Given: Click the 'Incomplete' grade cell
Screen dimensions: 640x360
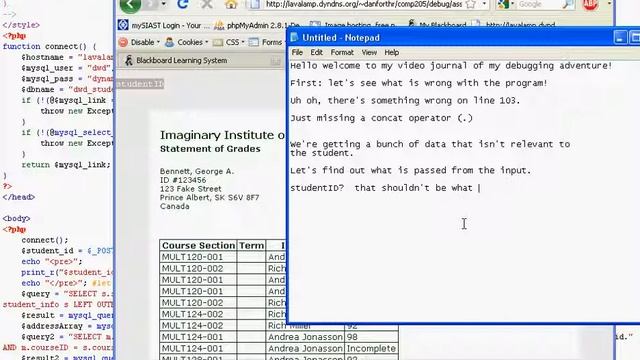Looking at the screenshot, I should click(x=371, y=348).
